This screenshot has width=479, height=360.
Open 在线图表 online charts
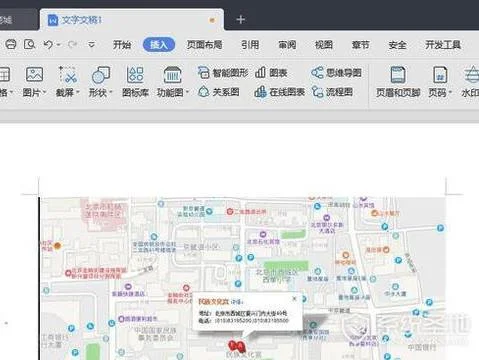tap(280, 92)
